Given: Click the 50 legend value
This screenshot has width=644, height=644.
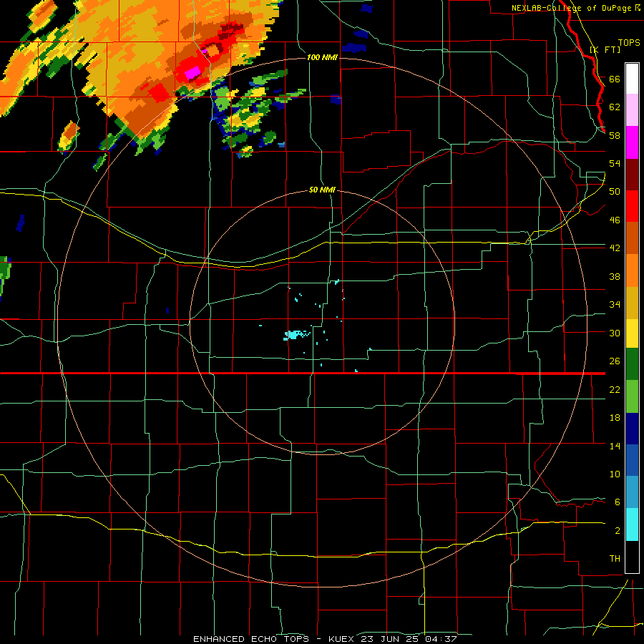Looking at the screenshot, I should click(x=615, y=192).
